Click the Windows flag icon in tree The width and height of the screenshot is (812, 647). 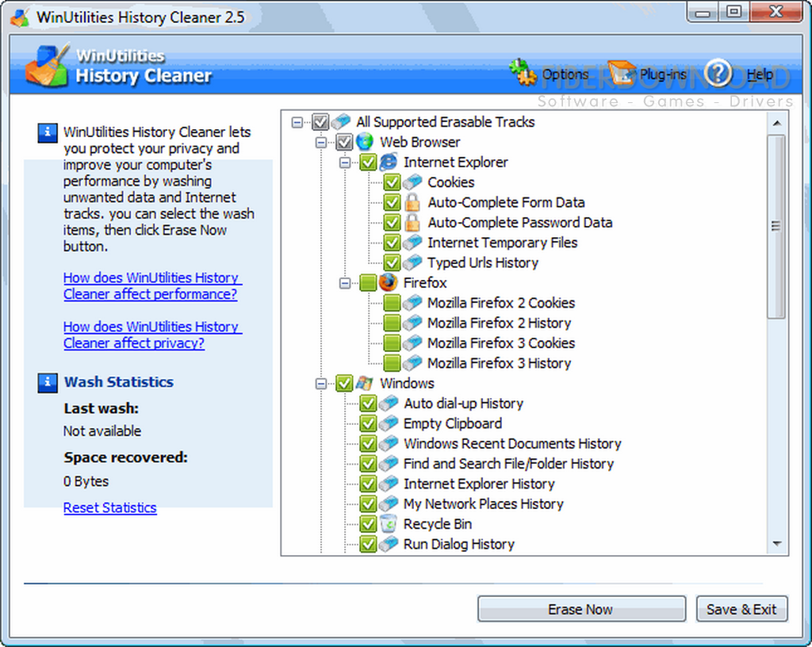pyautogui.click(x=365, y=383)
